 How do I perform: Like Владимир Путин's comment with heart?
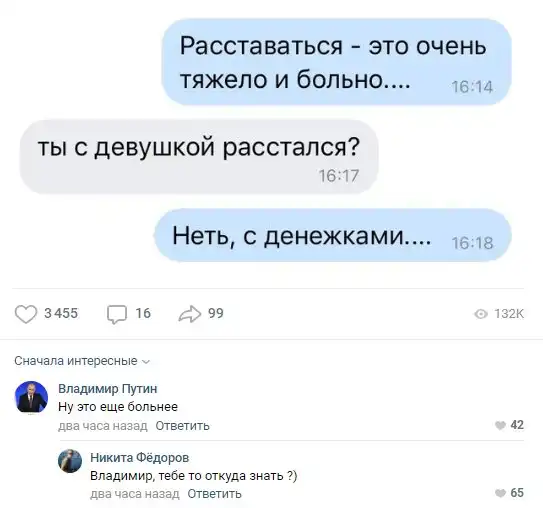[500, 425]
